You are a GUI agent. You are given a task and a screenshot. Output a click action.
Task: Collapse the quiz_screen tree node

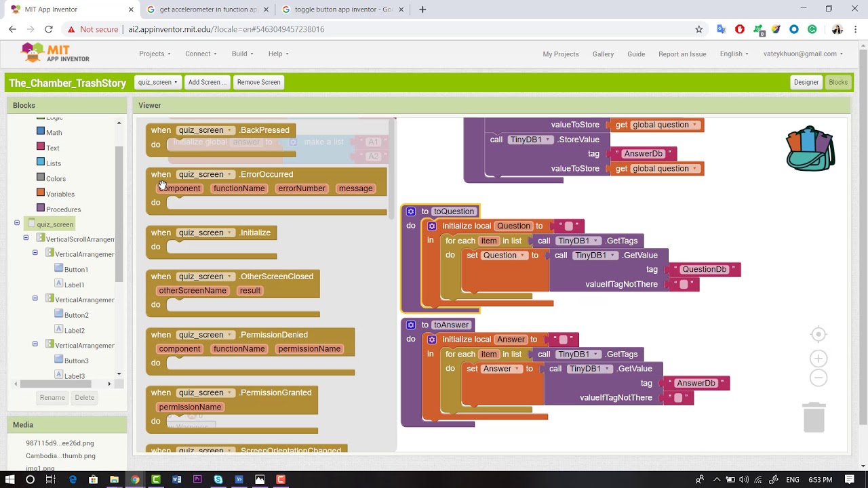17,223
